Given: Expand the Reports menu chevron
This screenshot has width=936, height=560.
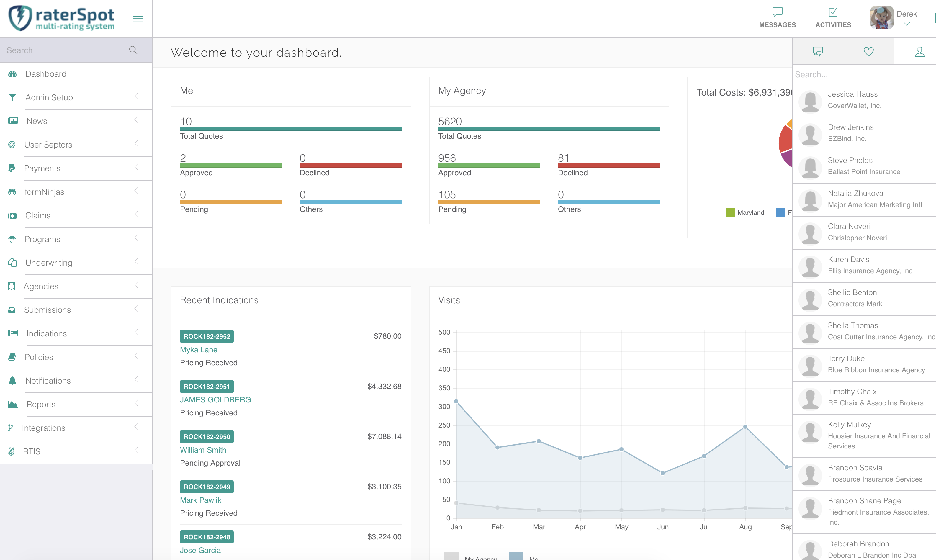Looking at the screenshot, I should 136,403.
